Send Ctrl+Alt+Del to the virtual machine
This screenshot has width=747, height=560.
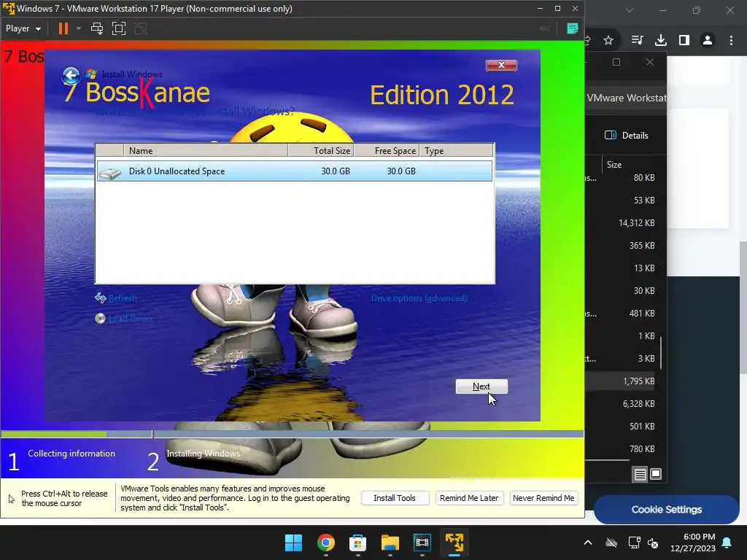pyautogui.click(x=97, y=28)
